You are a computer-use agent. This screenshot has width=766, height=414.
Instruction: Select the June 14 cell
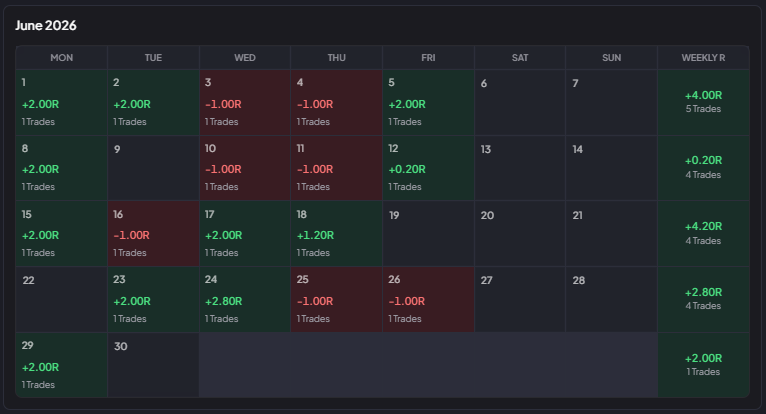[x=612, y=168]
